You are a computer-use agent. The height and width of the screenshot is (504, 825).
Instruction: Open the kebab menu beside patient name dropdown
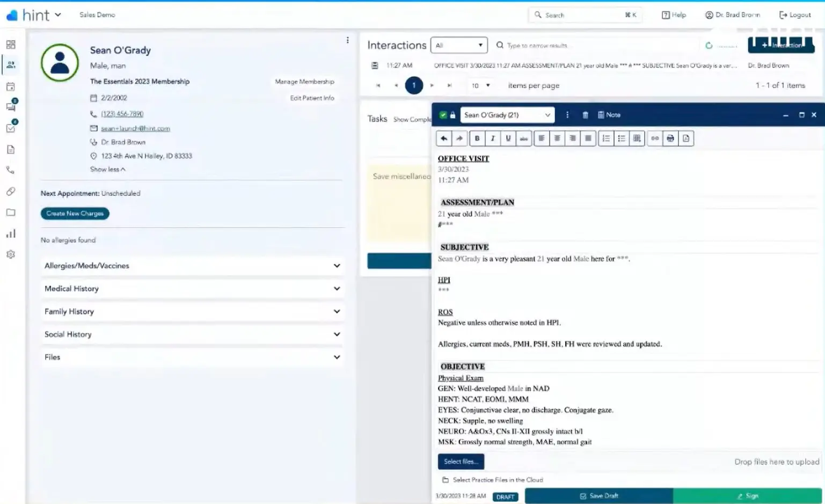(x=567, y=114)
